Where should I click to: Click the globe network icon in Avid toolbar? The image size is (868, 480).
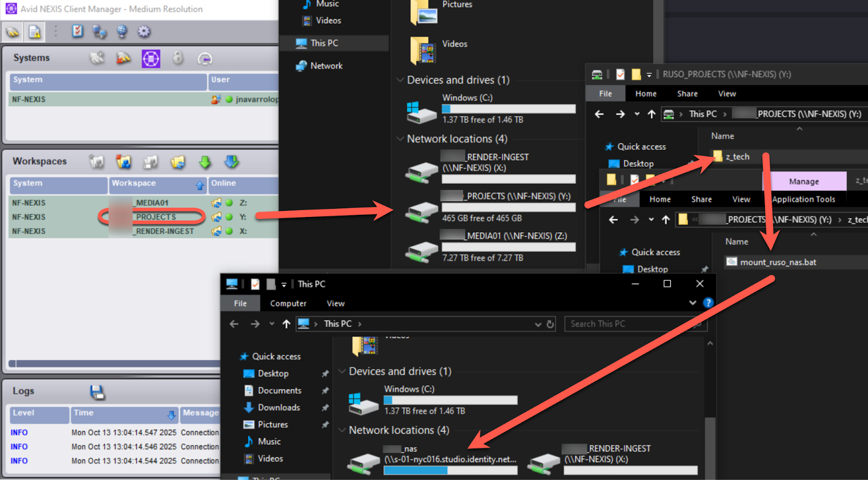coord(122,32)
